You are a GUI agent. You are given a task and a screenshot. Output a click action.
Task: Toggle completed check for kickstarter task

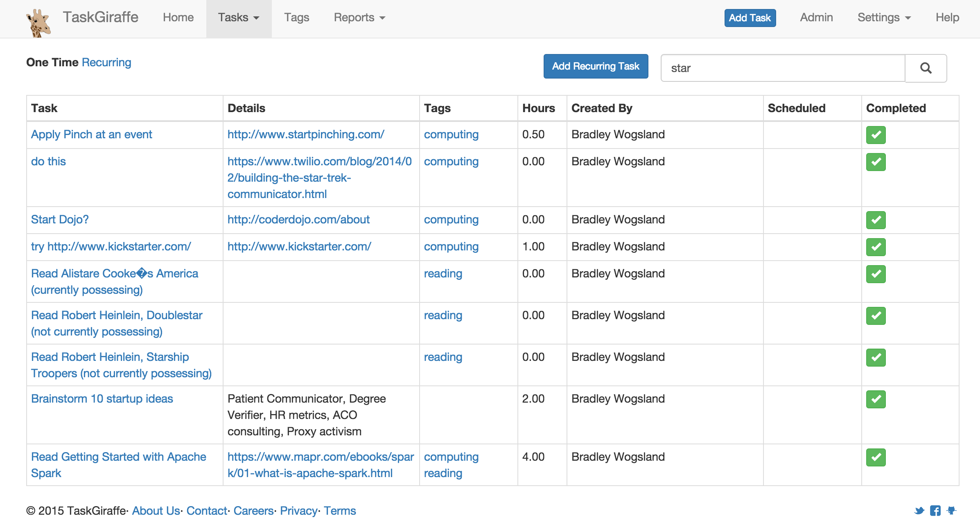click(x=876, y=247)
